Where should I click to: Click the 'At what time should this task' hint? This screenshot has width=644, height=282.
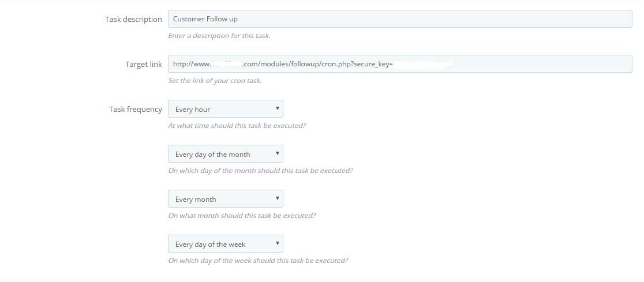[x=237, y=126]
